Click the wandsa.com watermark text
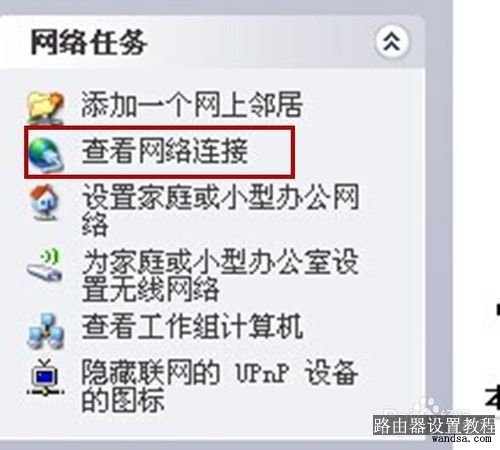Viewport: 500px width, 450px height. pyautogui.click(x=461, y=438)
